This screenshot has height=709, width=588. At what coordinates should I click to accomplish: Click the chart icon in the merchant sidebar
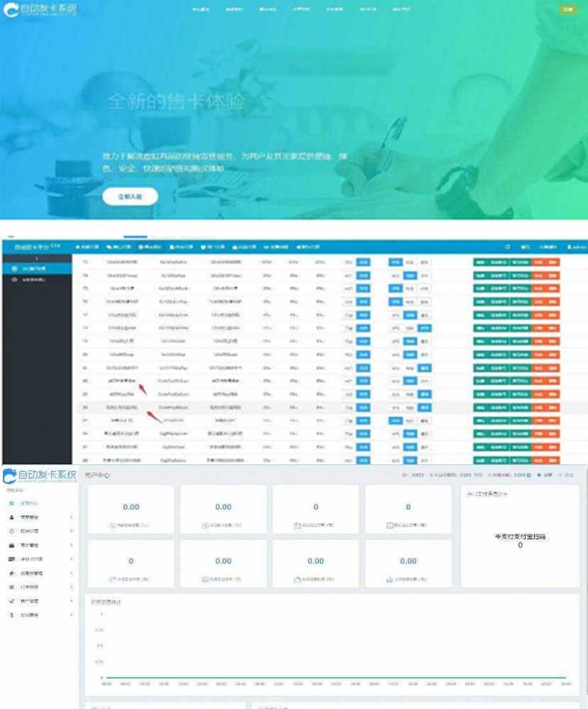12,601
